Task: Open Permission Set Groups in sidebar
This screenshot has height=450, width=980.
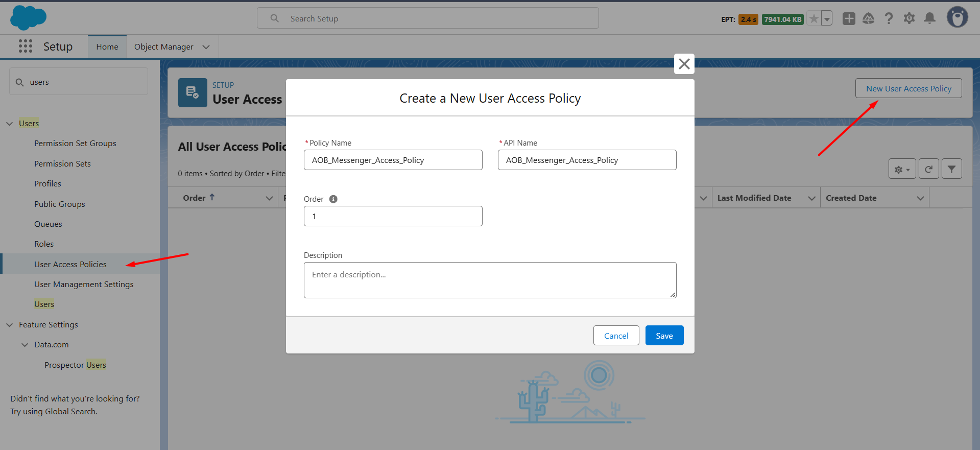Action: click(x=75, y=144)
